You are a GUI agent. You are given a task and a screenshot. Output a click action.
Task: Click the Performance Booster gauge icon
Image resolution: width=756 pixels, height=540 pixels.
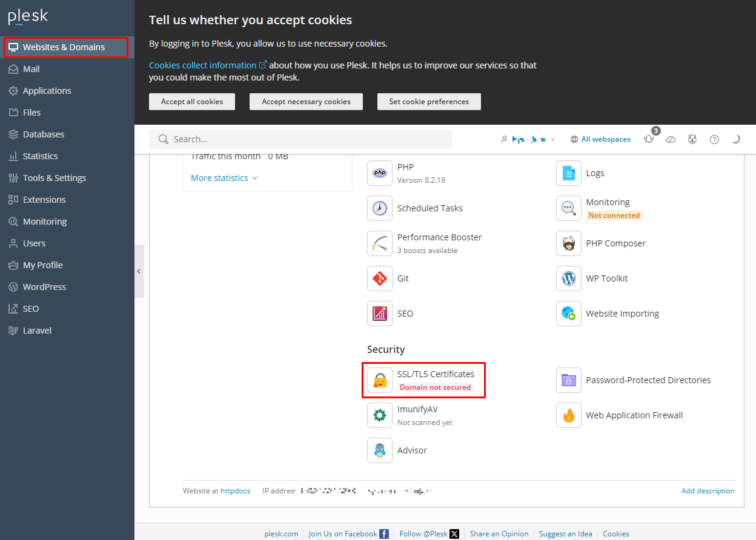tap(380, 243)
